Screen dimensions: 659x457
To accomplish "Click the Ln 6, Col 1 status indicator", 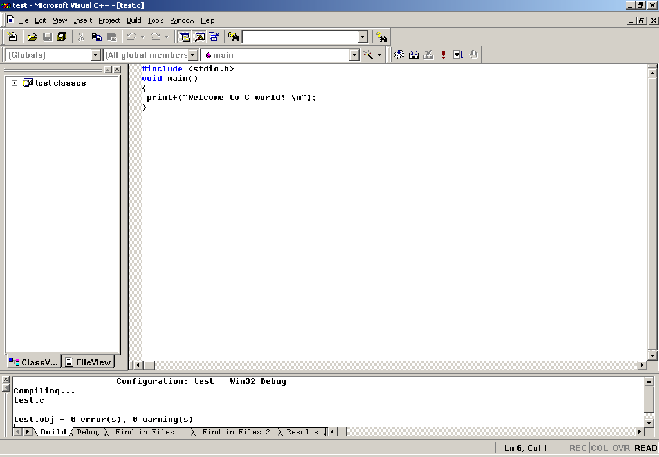I will coord(525,448).
